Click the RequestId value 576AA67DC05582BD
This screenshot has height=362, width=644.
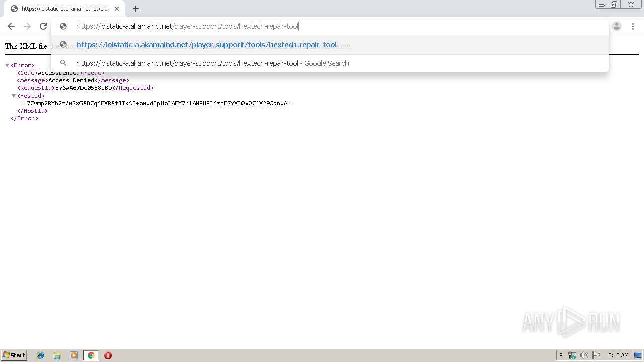84,88
